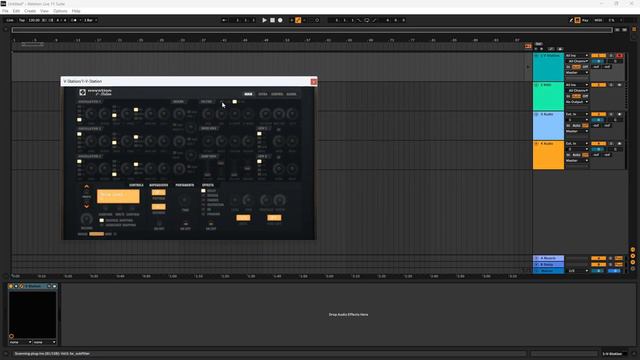Toggle the browser show/hide triangle
The width and height of the screenshot is (640, 360).
coord(5,29)
